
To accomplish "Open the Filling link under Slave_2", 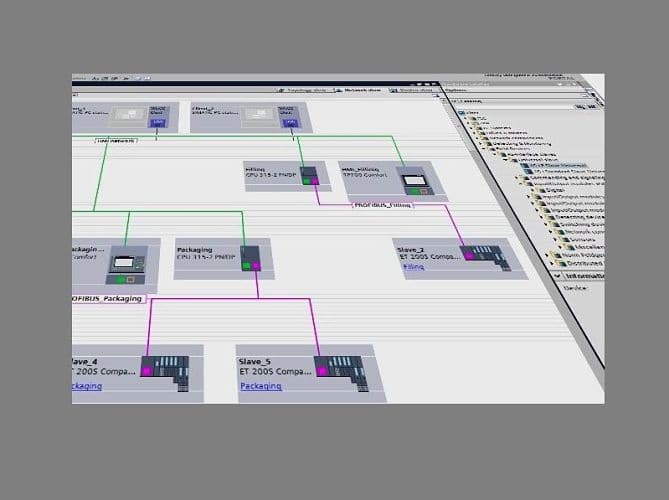I will [413, 267].
